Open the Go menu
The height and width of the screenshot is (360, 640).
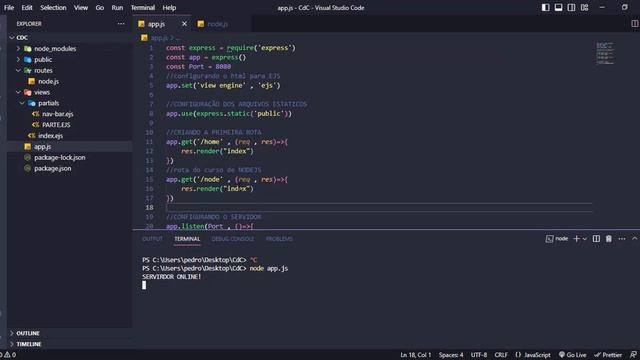click(x=100, y=7)
